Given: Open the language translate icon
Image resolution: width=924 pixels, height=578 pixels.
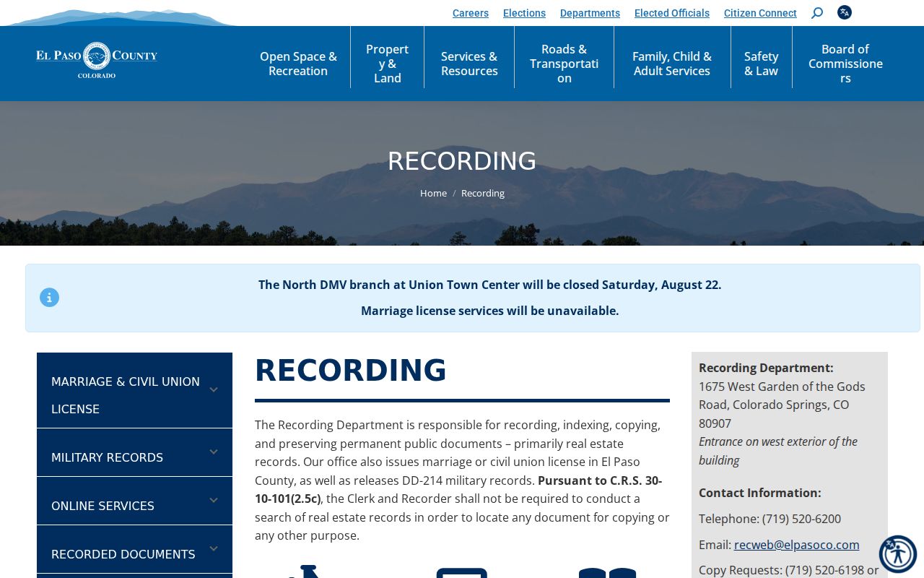Looking at the screenshot, I should pyautogui.click(x=845, y=12).
